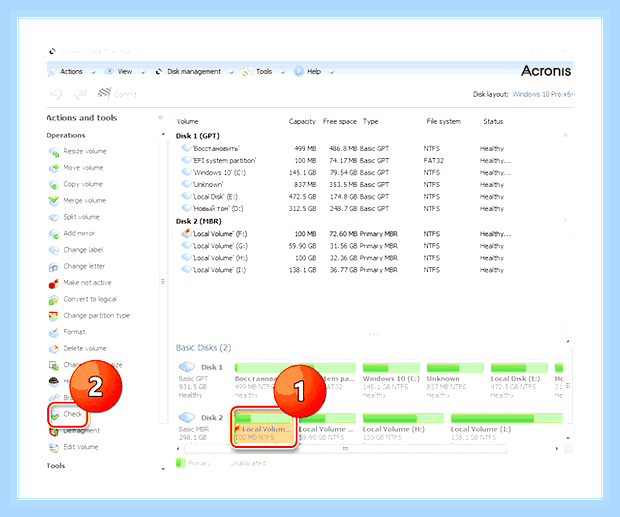Click the Split volume operation label

[x=81, y=217]
